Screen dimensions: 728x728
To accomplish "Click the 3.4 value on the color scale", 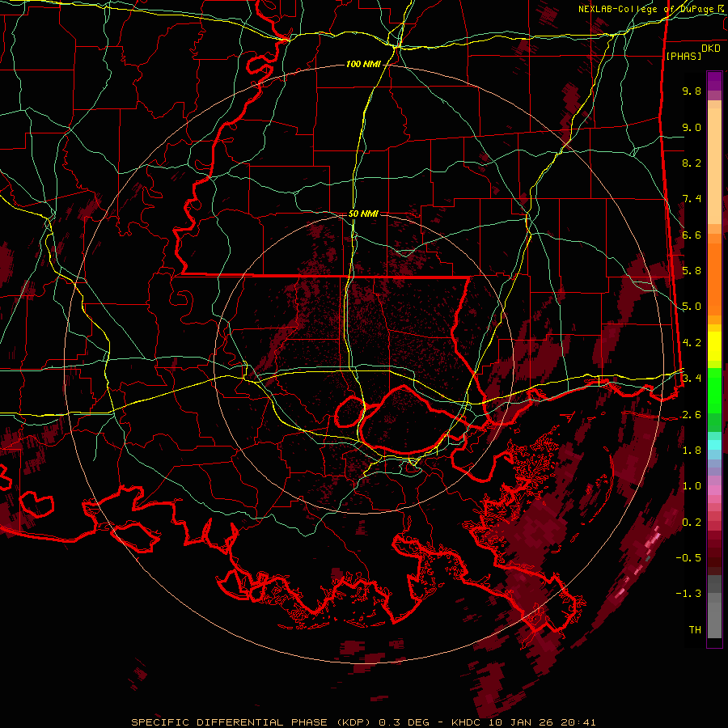I will coord(692,379).
